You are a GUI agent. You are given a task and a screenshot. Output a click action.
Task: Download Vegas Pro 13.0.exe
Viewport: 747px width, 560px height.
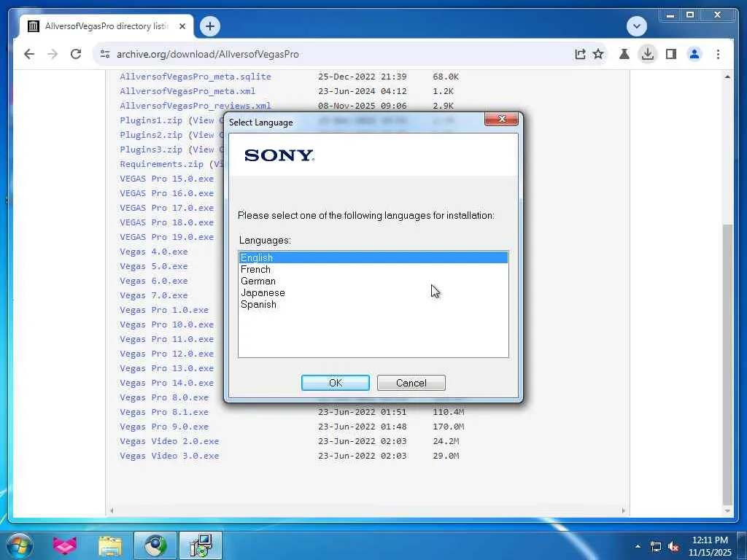click(167, 368)
